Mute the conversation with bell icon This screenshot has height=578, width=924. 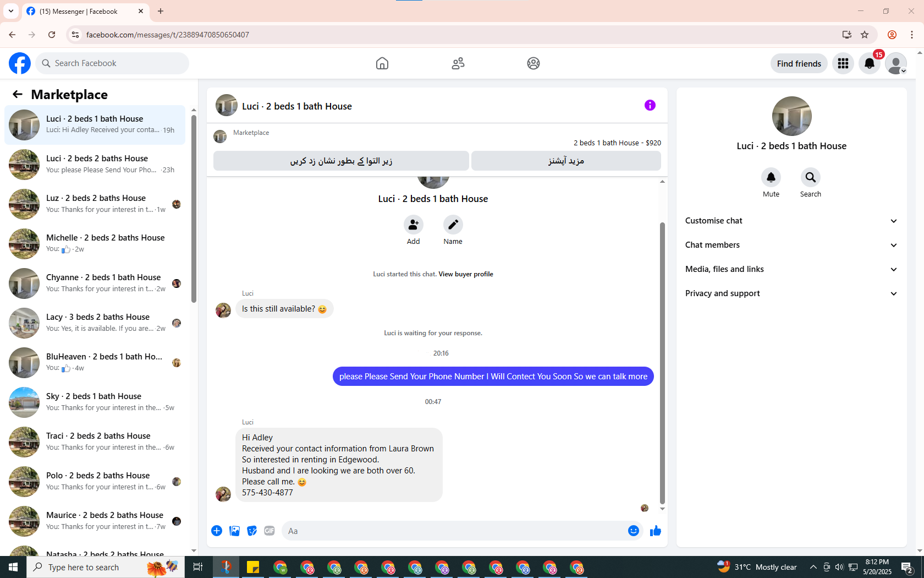[771, 177]
